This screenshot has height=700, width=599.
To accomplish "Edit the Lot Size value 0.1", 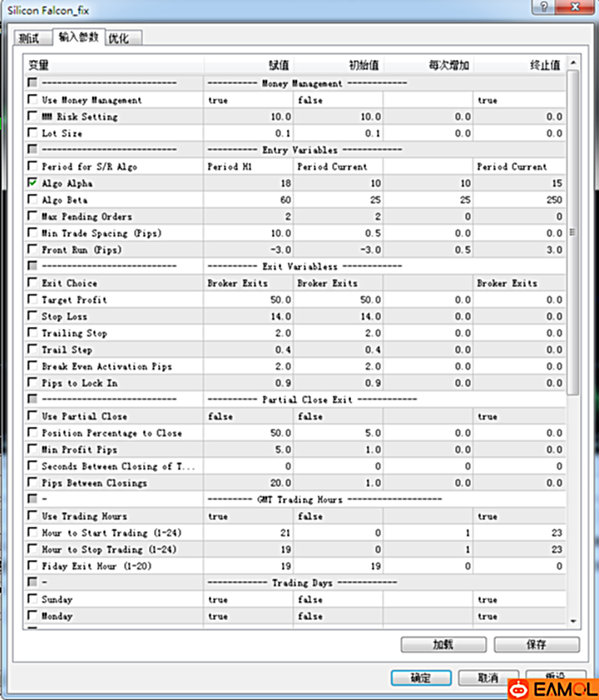I will pyautogui.click(x=248, y=133).
